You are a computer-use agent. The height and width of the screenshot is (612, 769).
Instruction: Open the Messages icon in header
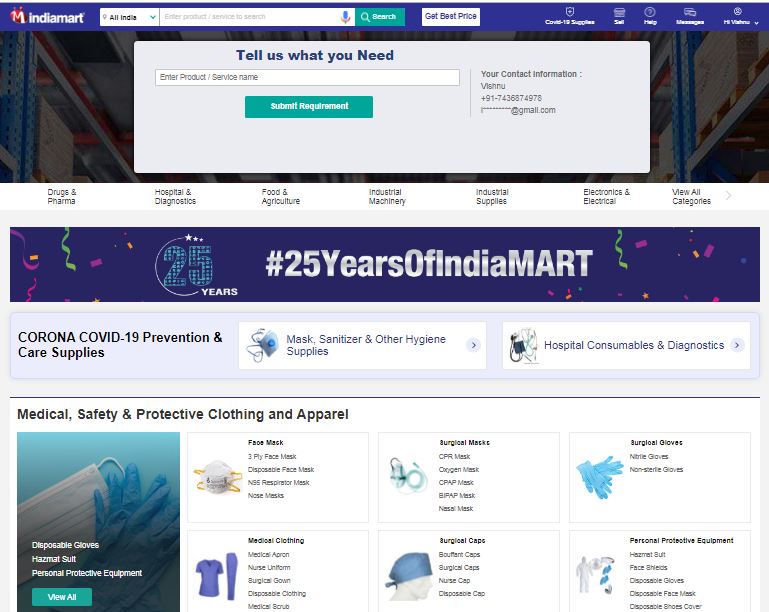[x=690, y=16]
